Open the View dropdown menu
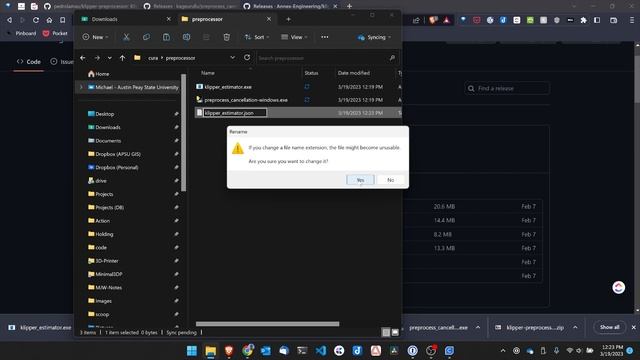This screenshot has height=360, width=640. (x=294, y=37)
